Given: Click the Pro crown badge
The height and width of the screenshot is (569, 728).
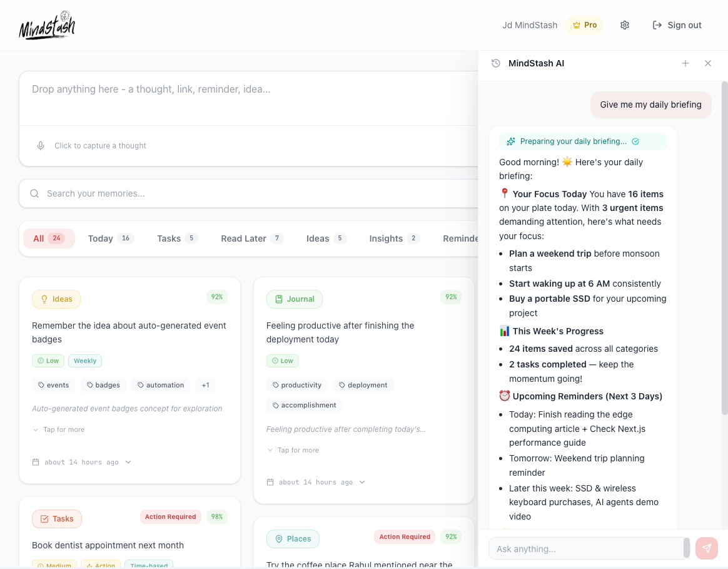Looking at the screenshot, I should [584, 25].
